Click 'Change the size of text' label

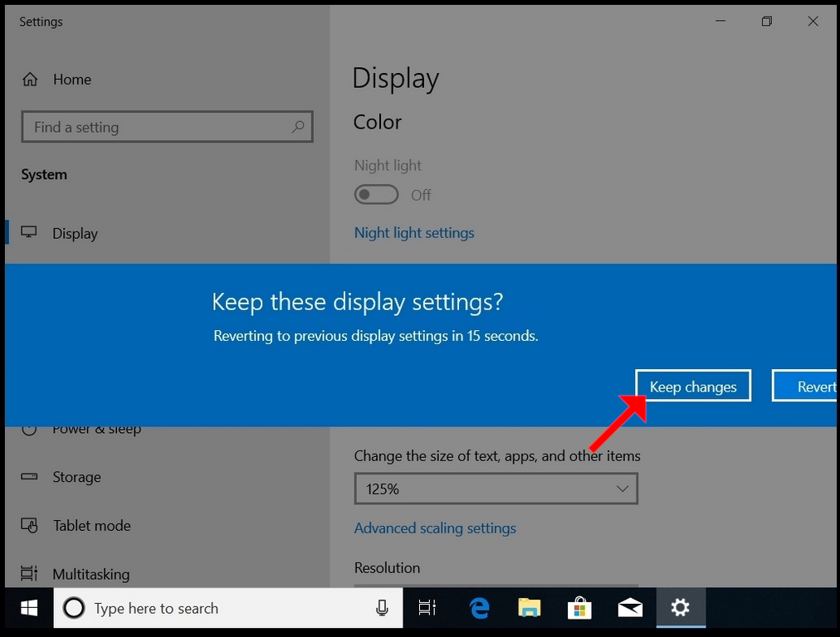497,456
